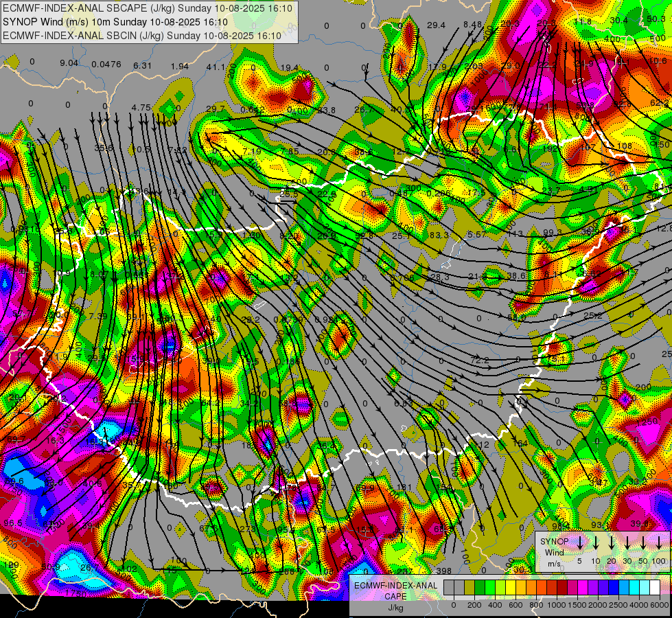Click the '30.4' value on the map
This screenshot has height=618, width=672.
619,20
